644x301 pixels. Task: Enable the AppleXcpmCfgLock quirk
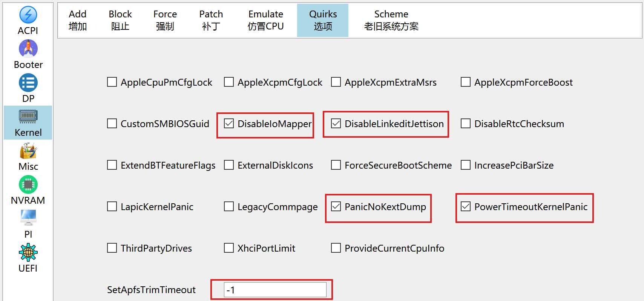click(229, 82)
